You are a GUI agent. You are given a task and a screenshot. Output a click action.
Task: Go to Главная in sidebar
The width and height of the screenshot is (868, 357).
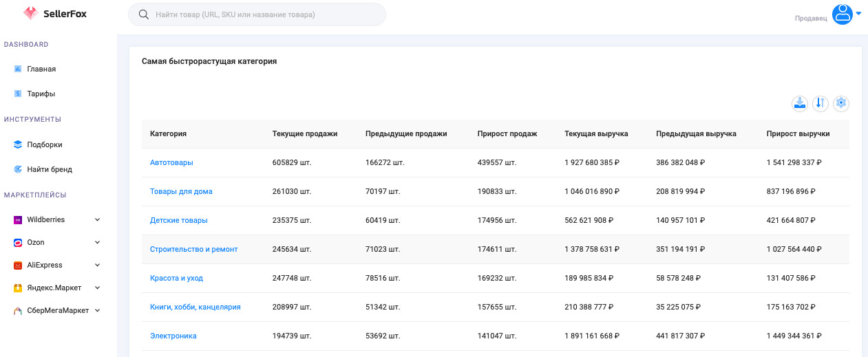(x=41, y=69)
